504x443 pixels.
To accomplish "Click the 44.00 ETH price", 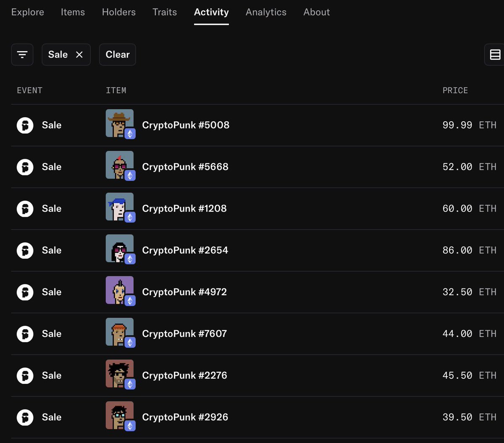I will click(x=470, y=334).
